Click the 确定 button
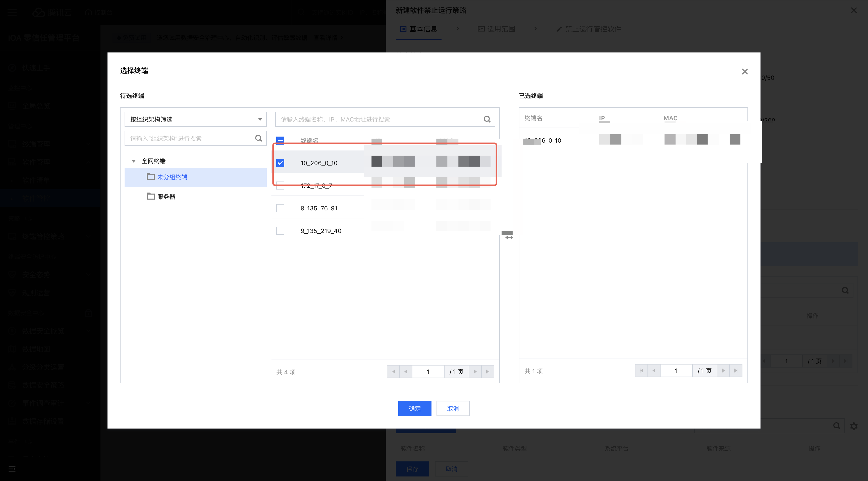Image resolution: width=868 pixels, height=481 pixels. pos(414,409)
